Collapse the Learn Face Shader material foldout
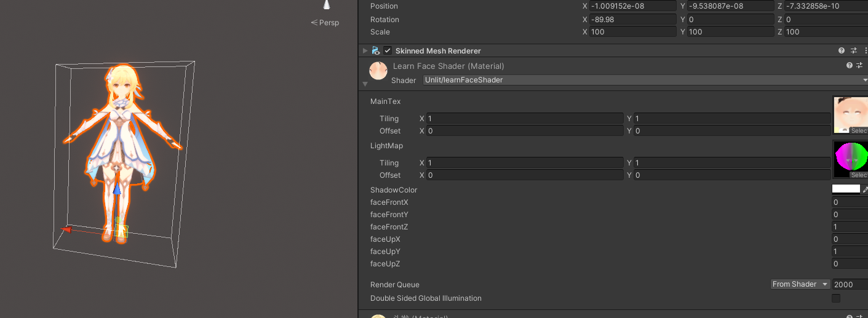The height and width of the screenshot is (318, 868). click(x=365, y=84)
